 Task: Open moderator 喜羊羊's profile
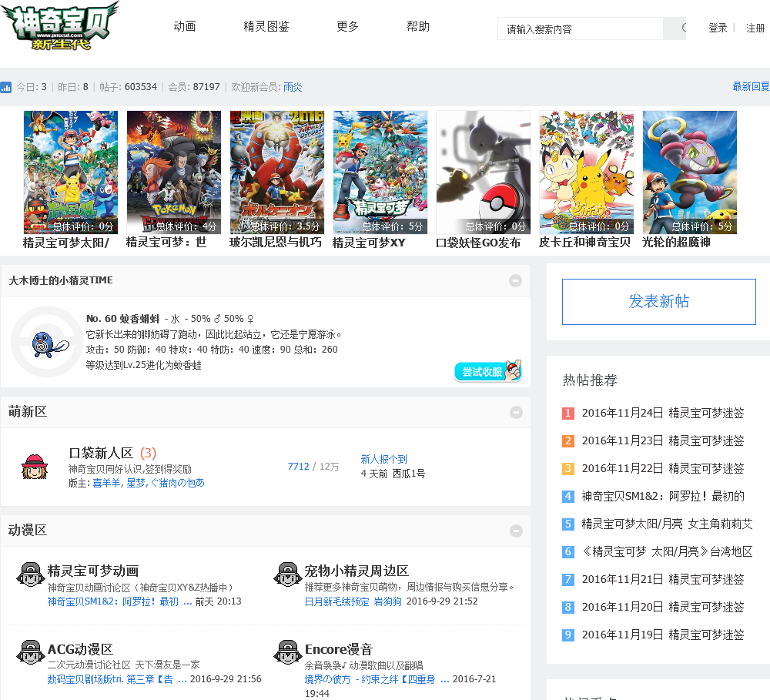coord(106,483)
